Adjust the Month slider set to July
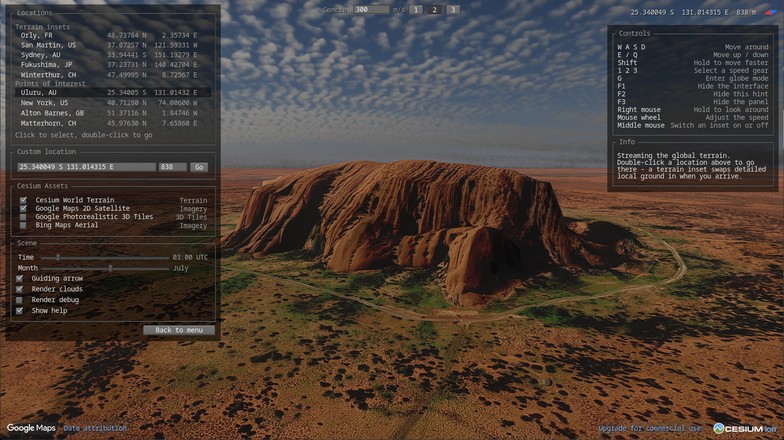This screenshot has height=440, width=784. [106, 268]
